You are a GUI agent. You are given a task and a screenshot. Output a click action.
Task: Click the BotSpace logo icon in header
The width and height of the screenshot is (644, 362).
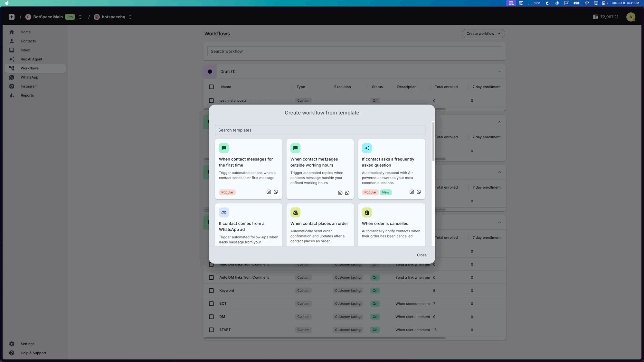[12, 17]
